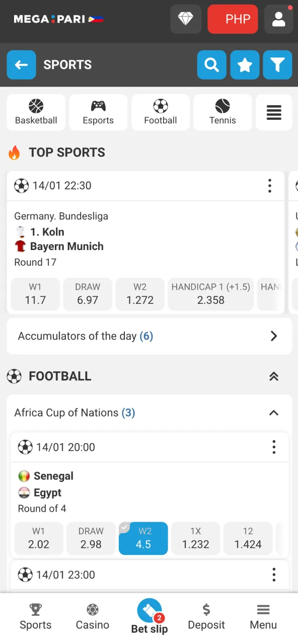Open the user account profile icon
This screenshot has height=644, width=298.
[x=278, y=19]
